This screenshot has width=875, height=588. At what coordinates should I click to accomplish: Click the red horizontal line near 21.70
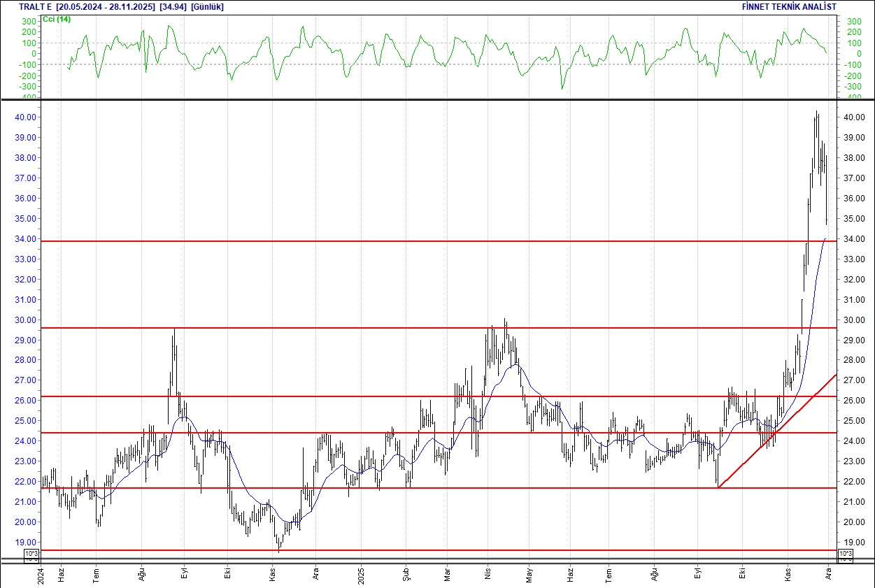(x=420, y=488)
